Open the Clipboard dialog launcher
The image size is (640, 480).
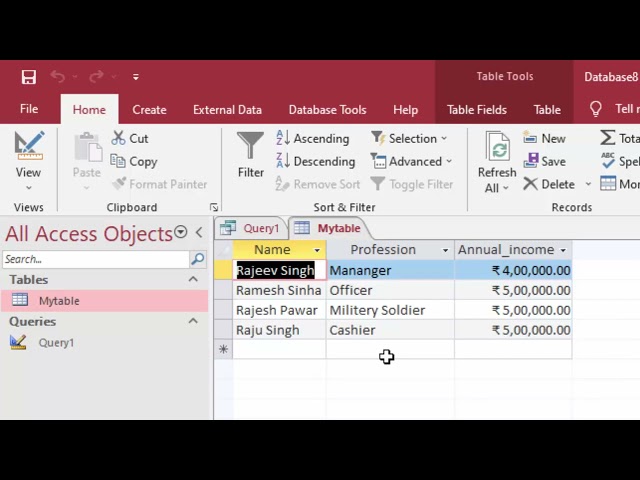point(214,207)
